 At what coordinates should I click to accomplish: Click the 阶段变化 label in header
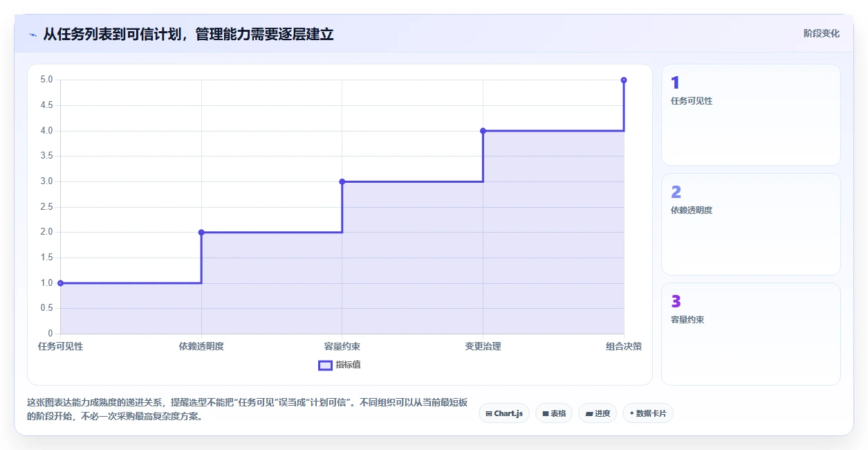pos(822,33)
